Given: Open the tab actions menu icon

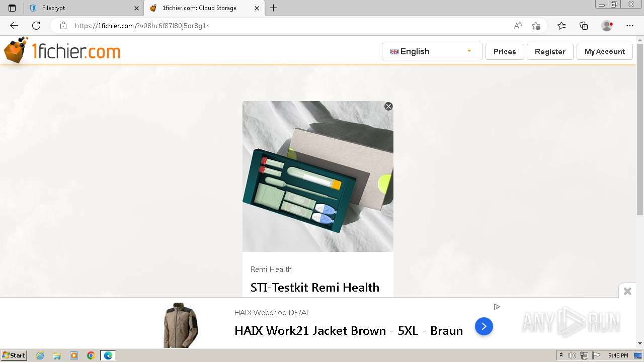Looking at the screenshot, I should pos(12,8).
